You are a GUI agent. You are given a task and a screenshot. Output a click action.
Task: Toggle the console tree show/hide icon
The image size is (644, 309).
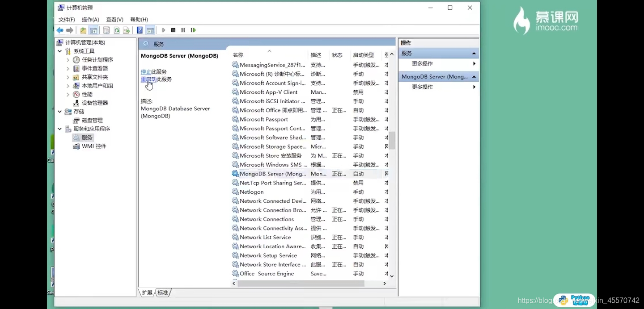tap(93, 30)
